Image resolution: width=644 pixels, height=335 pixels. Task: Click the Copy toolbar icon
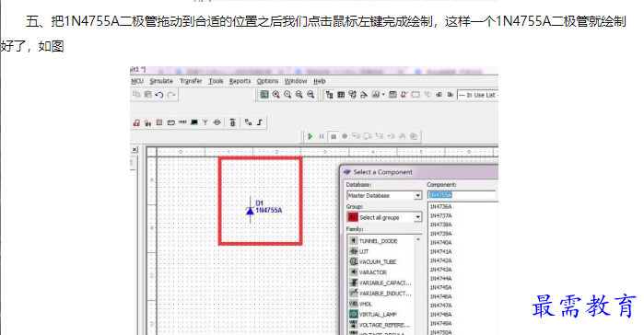pyautogui.click(x=136, y=95)
